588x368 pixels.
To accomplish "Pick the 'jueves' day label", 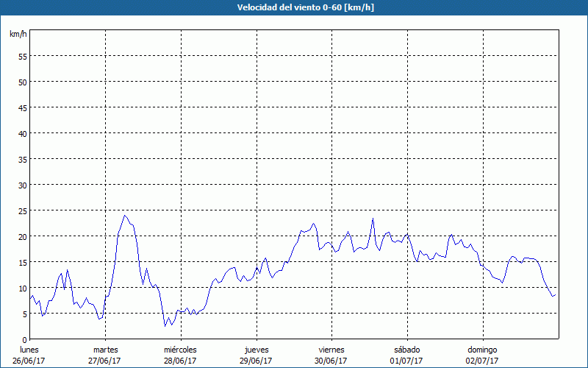I will 256,349.
